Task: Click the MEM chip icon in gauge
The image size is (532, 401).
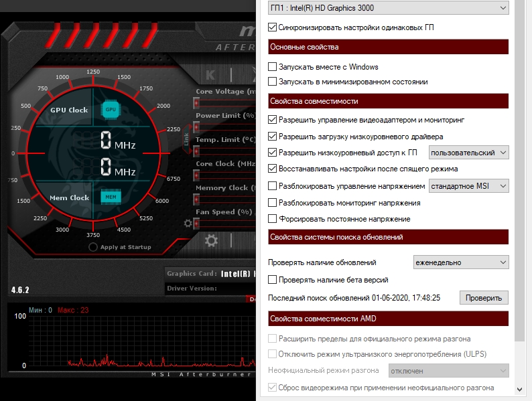Action: coord(111,197)
